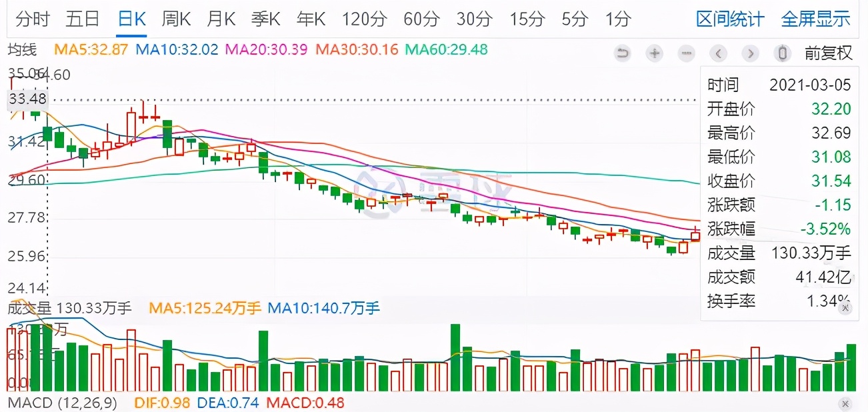Zoom in using the plus icon

[x=654, y=53]
